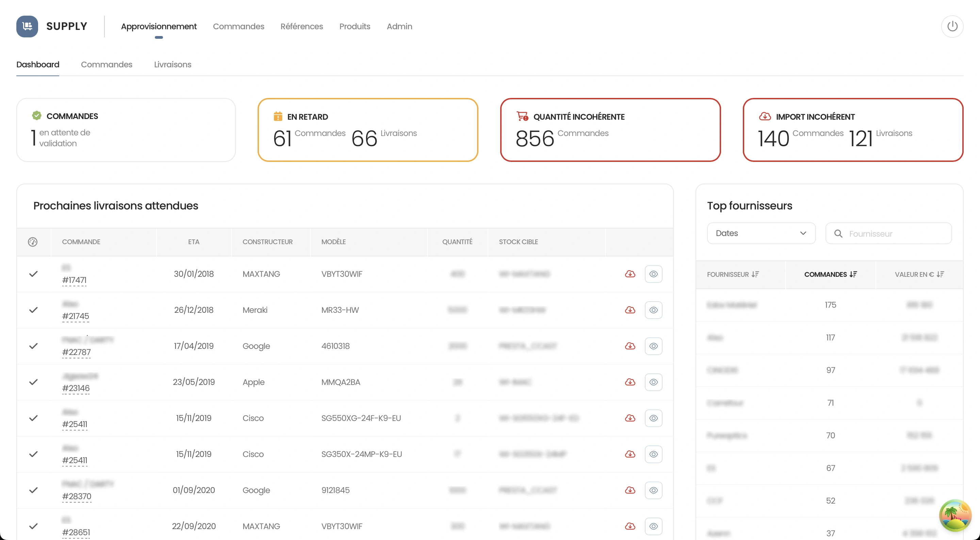Sort by Fournisseur column header

(x=733, y=274)
